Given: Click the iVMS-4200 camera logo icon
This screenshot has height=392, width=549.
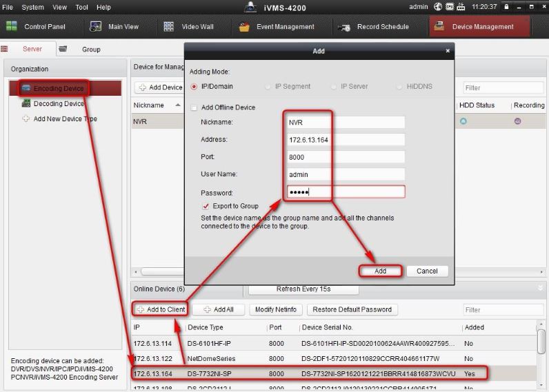Looking at the screenshot, I should pos(250,7).
